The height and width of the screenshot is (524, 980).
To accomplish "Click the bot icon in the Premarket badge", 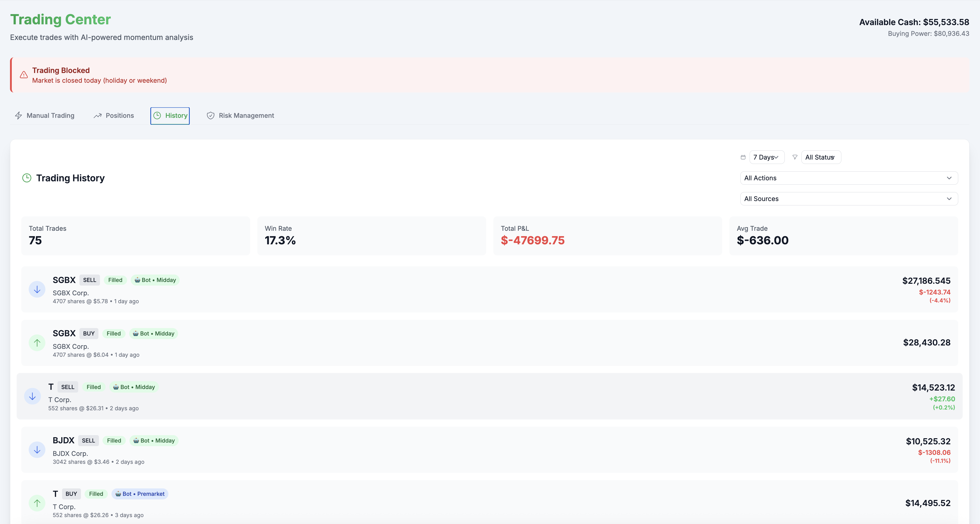I will tap(118, 494).
